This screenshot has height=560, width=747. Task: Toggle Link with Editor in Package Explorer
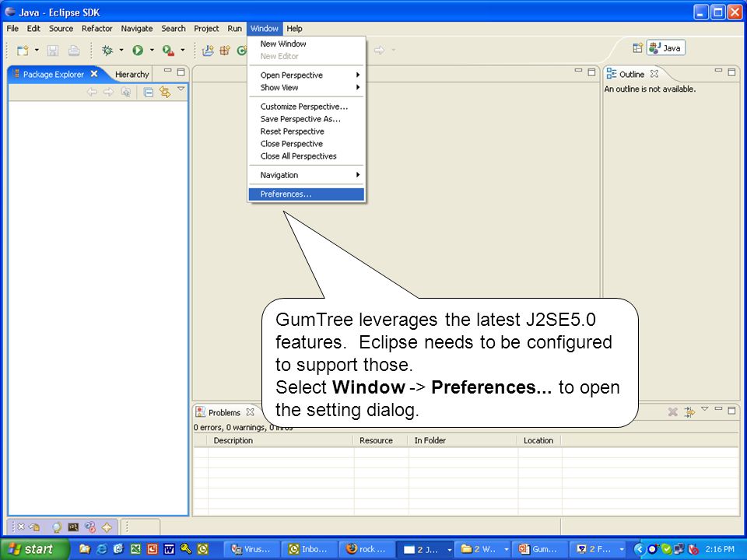coord(165,92)
